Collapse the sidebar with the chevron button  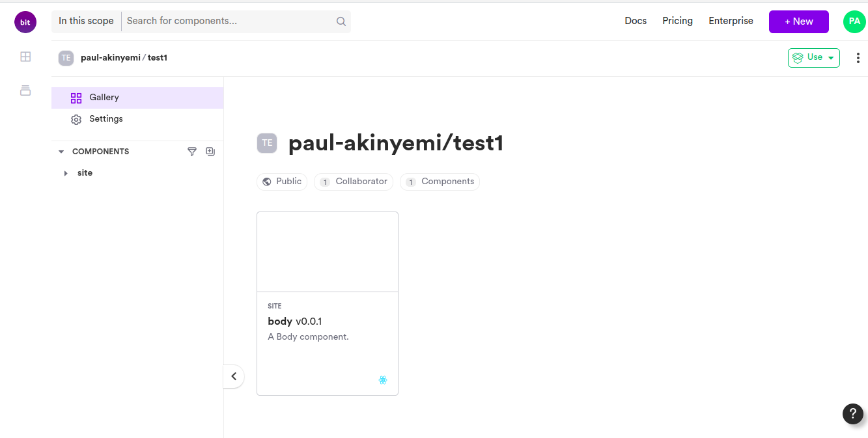coord(234,376)
